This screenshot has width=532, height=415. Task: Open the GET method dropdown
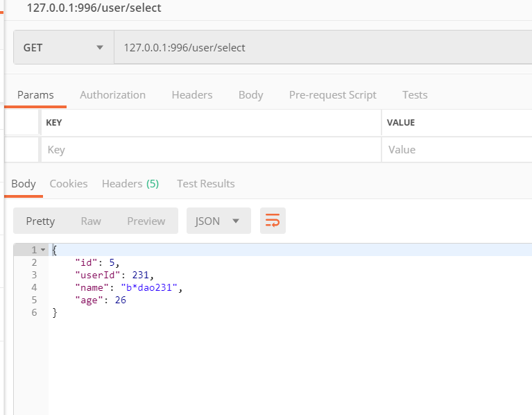tap(62, 48)
